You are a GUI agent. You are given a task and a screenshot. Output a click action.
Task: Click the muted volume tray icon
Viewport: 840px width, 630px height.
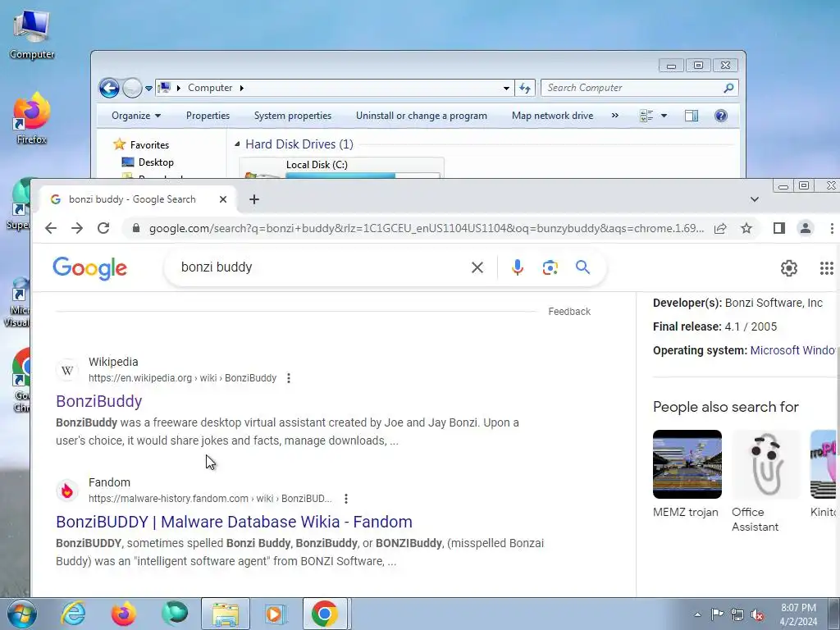coord(757,614)
